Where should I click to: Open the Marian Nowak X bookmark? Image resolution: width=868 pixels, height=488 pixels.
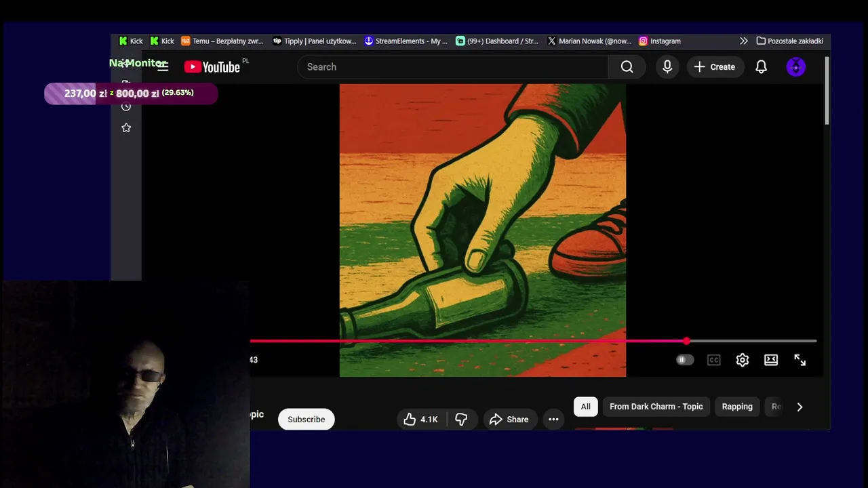point(589,41)
